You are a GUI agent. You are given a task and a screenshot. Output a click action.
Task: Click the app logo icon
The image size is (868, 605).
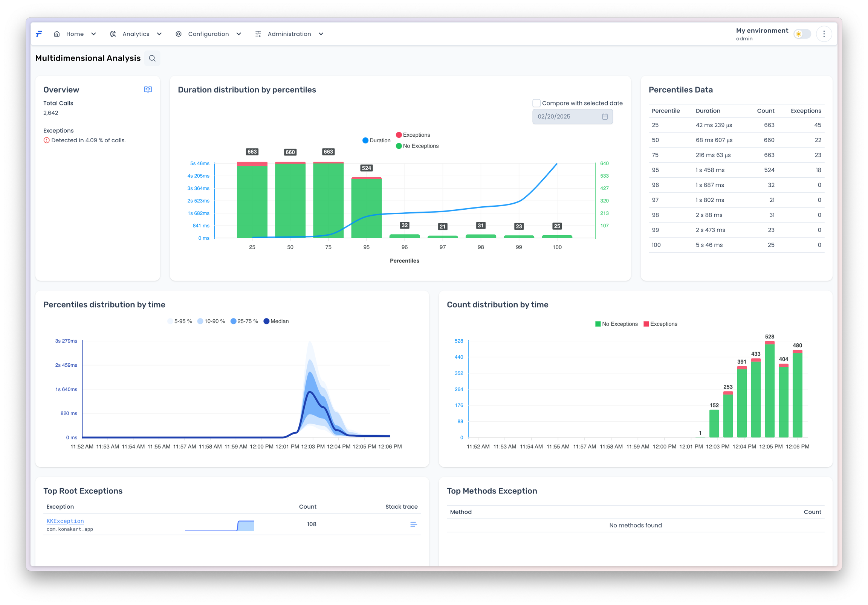[39, 34]
